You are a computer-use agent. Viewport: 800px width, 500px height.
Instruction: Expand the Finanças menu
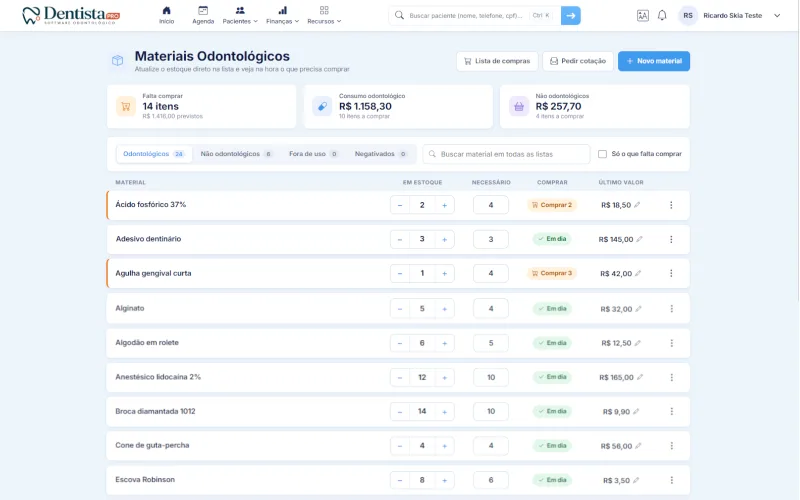click(x=282, y=15)
